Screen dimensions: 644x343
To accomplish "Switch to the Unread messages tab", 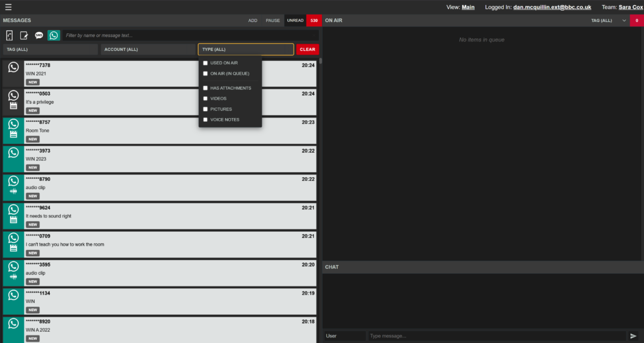I will click(295, 21).
